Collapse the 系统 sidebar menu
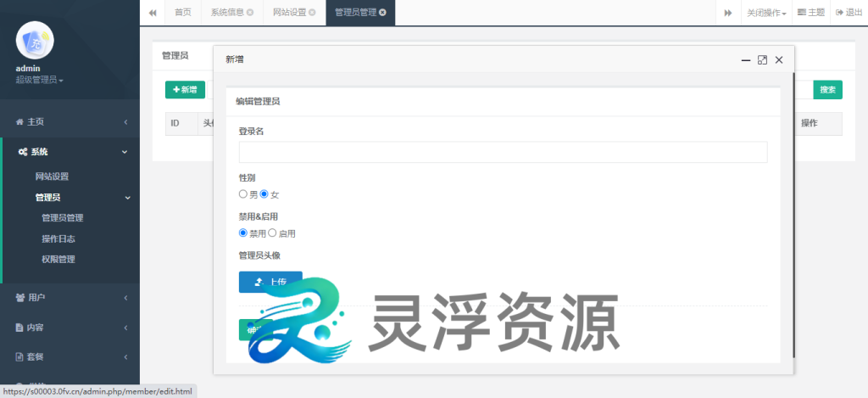Screen dimensions: 868x398 [70, 151]
